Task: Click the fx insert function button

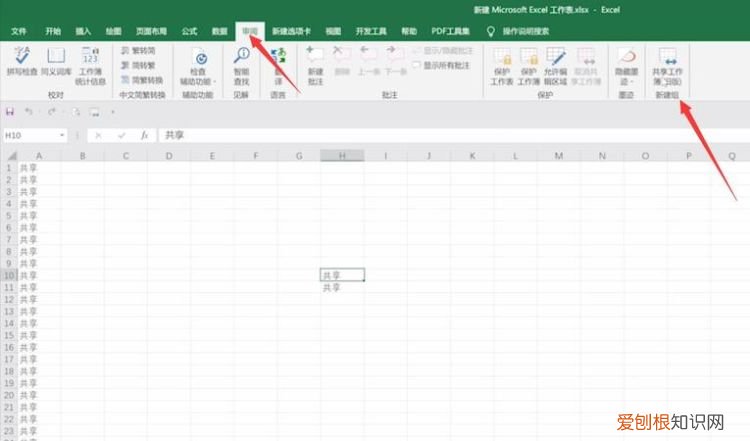Action: click(x=144, y=136)
